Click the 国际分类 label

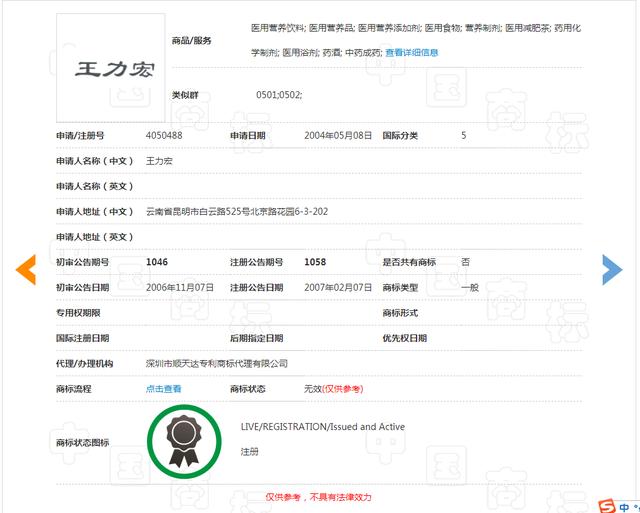click(x=400, y=135)
